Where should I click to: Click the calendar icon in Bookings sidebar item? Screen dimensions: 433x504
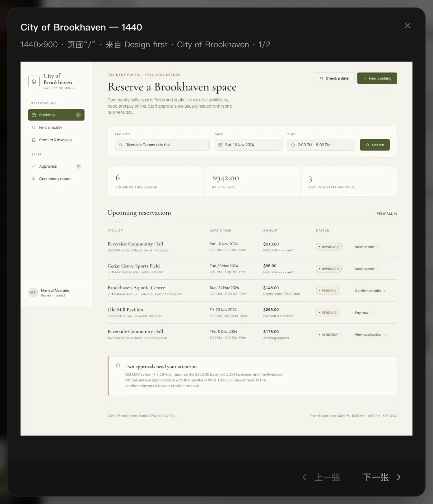pos(34,115)
